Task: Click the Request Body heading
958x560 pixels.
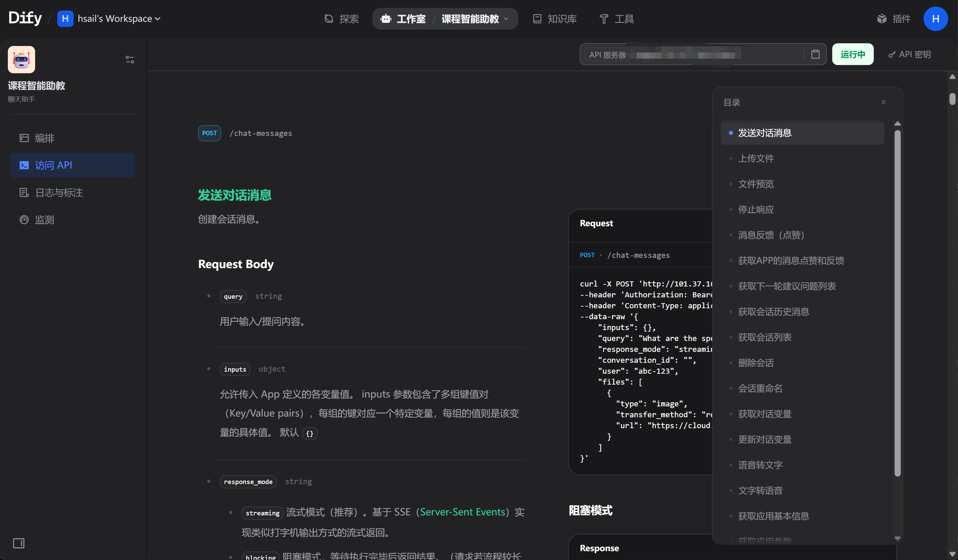Action: click(236, 264)
